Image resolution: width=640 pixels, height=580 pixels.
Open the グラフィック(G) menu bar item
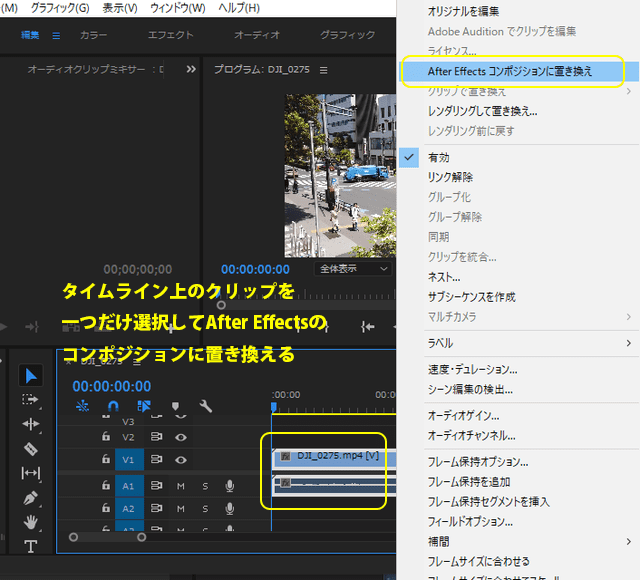point(60,8)
